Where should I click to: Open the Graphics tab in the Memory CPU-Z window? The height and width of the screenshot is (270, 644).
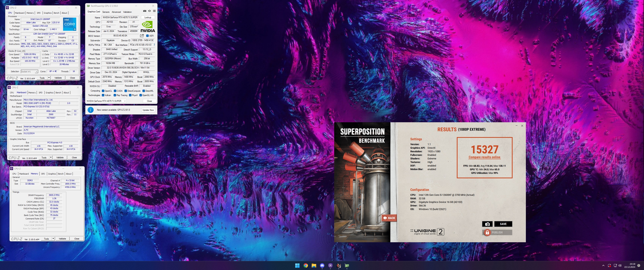pyautogui.click(x=52, y=174)
